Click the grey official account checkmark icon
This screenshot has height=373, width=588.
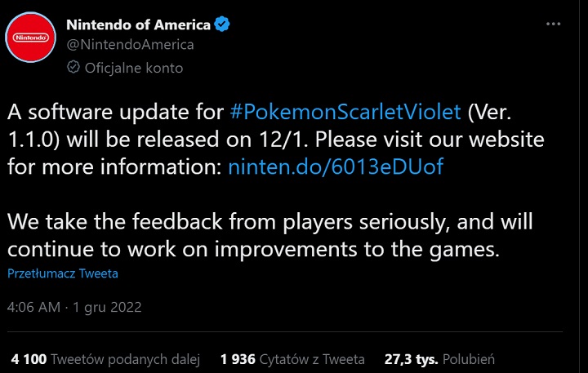(x=72, y=68)
